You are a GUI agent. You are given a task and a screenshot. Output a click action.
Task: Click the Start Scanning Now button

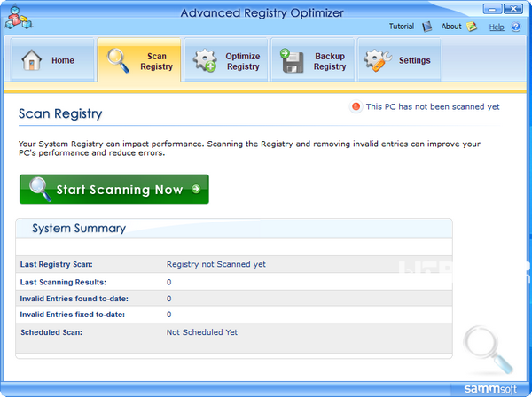[x=114, y=189]
